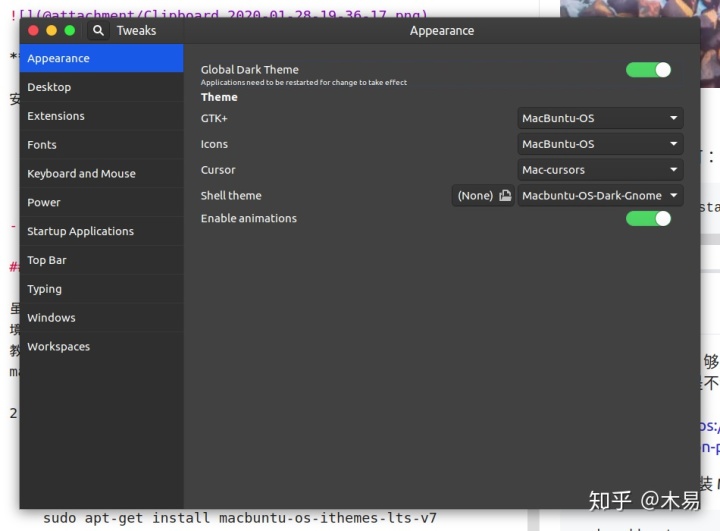Image resolution: width=720 pixels, height=531 pixels.
Task: Select Appearance in the sidebar
Action: point(101,58)
